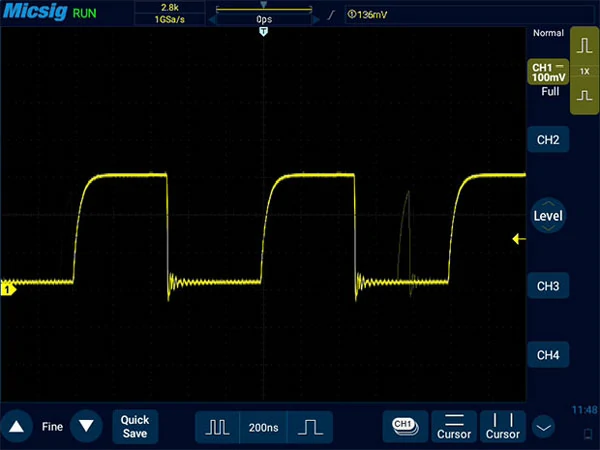Tap the down triangle fine adjust button
The width and height of the screenshot is (600, 450).
point(86,426)
